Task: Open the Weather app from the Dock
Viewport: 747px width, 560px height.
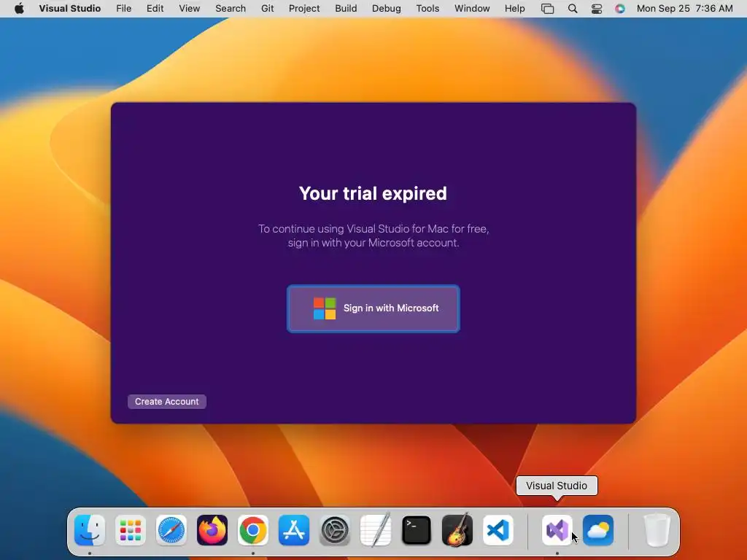Action: [x=598, y=530]
